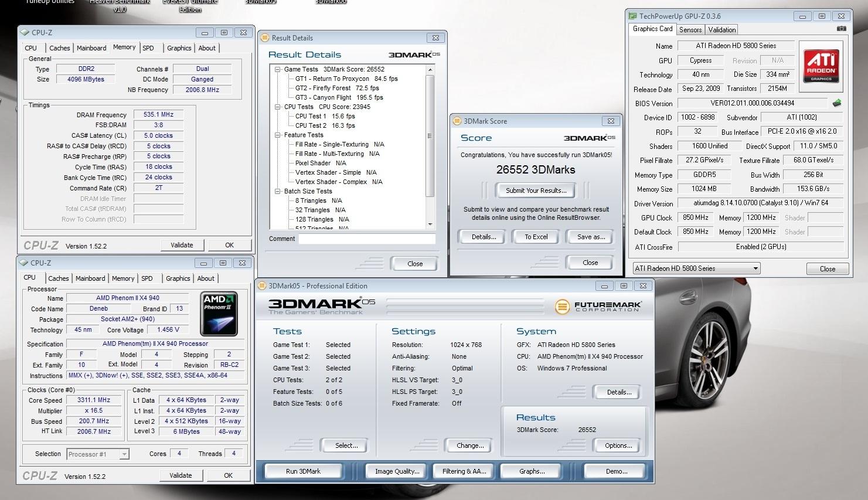Open the GPU-Z graphics card selector dropdown
This screenshot has height=500, width=868.
(755, 268)
